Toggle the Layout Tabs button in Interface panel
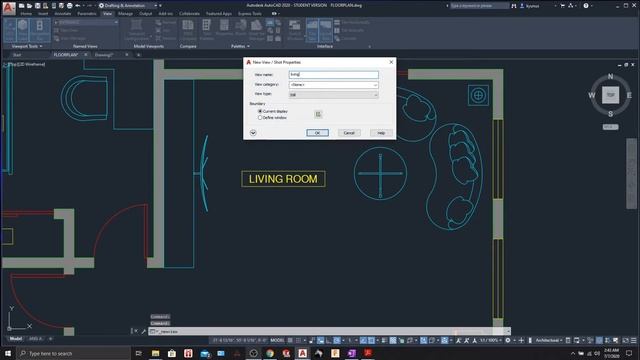 coord(326,30)
